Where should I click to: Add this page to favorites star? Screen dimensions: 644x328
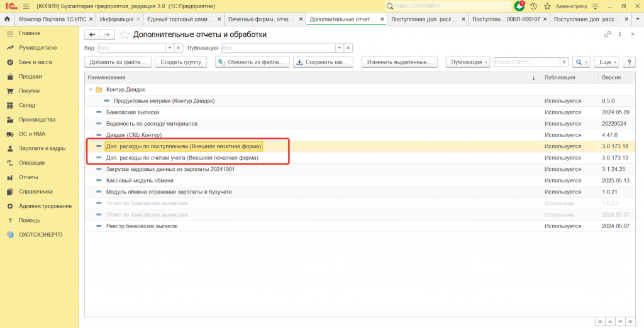click(x=125, y=35)
